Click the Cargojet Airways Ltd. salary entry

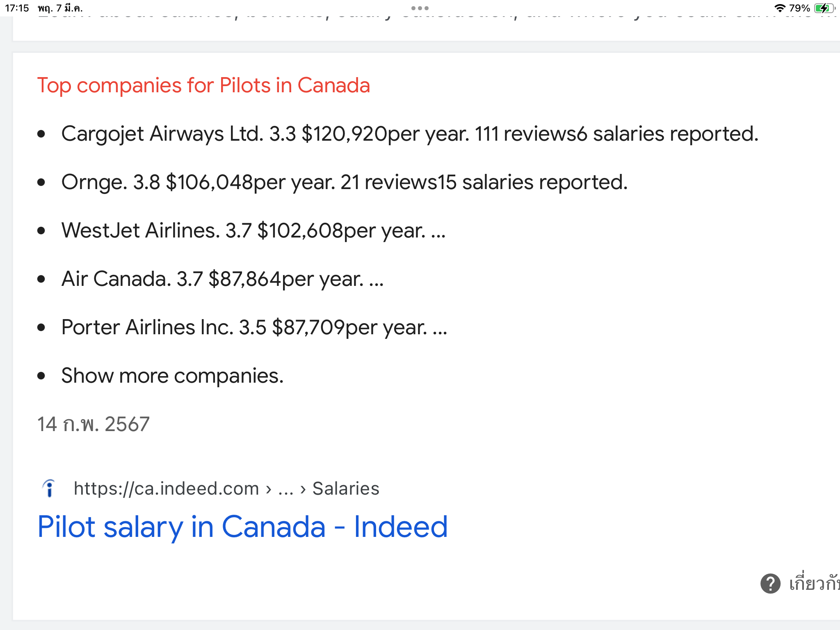tap(409, 134)
